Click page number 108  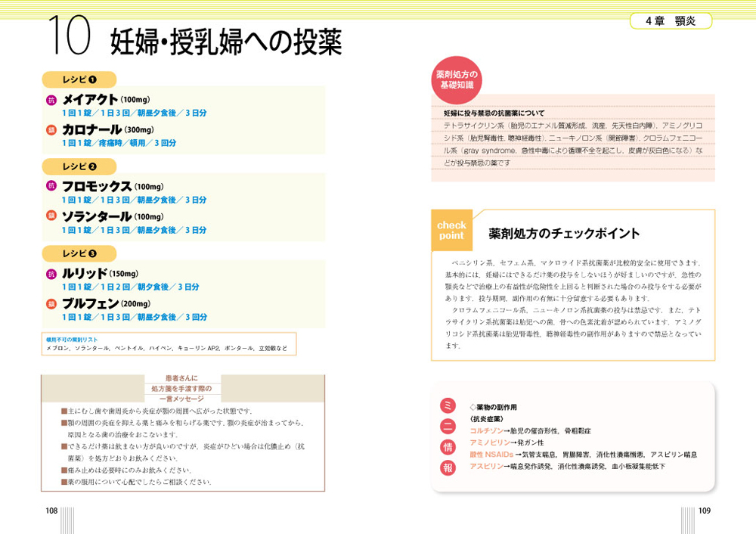coord(51,511)
